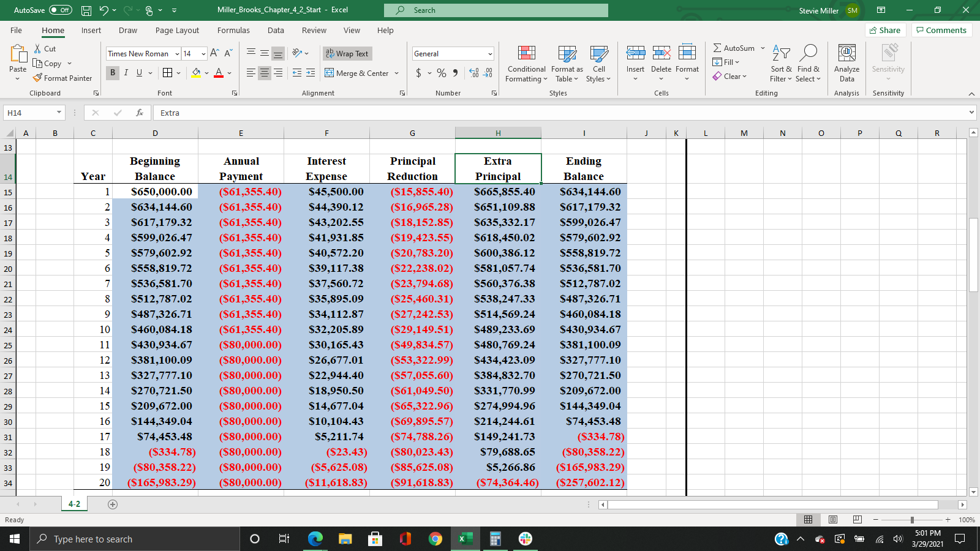Click the Paste clipboard icon
This screenshot has width=980, height=551.
18,54
